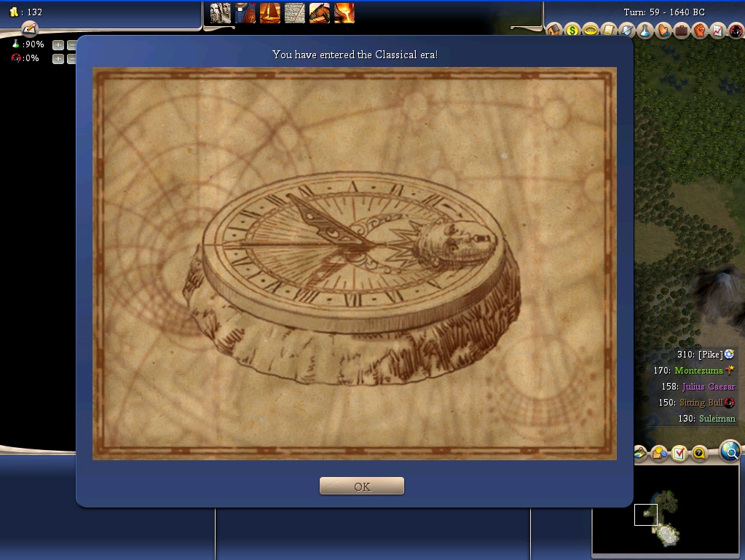Toggle the checklist checkmark icon near minimap
745x560 pixels.
[x=679, y=454]
